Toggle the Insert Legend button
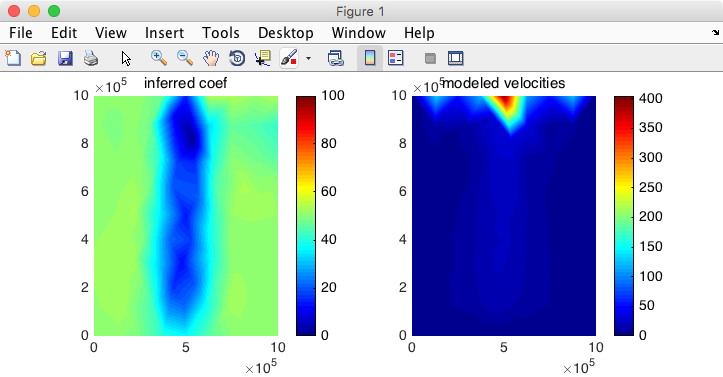The width and height of the screenshot is (723, 377). coord(396,58)
